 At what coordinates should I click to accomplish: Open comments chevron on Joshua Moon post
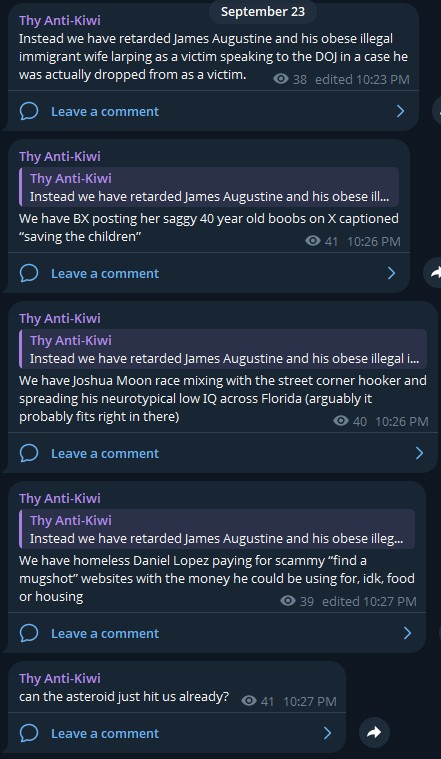pyautogui.click(x=419, y=454)
